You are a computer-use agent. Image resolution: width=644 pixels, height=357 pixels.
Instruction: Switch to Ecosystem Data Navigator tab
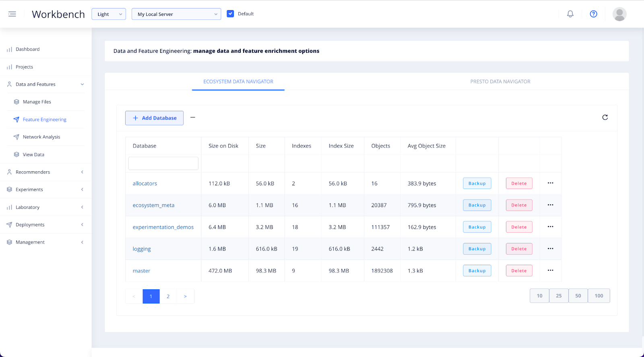point(238,82)
